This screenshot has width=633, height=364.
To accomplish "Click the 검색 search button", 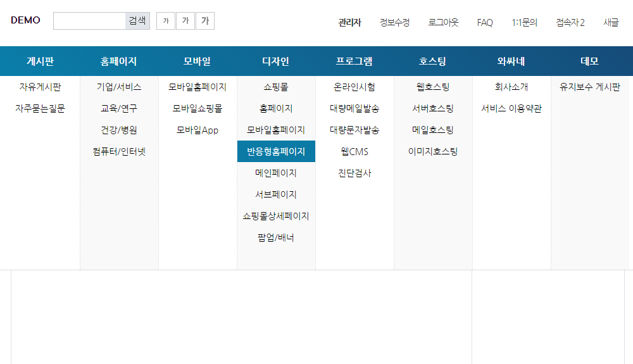I will [x=137, y=21].
